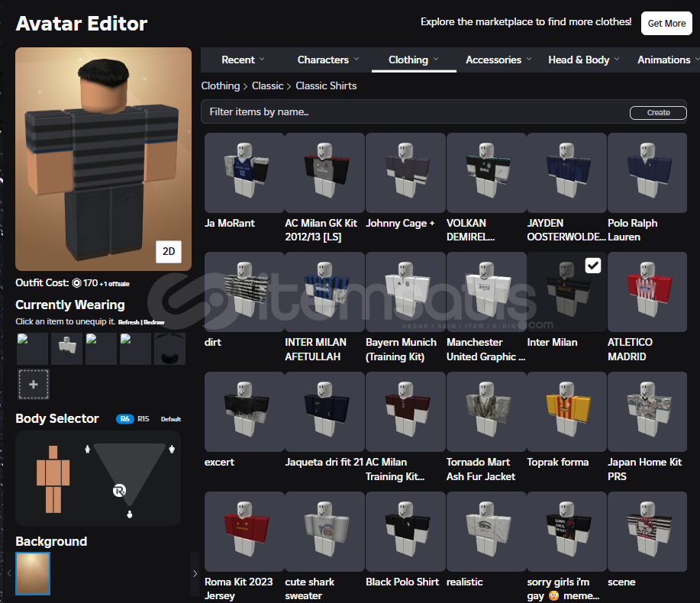Pick the Toprak forma shirt
The width and height of the screenshot is (700, 603).
pyautogui.click(x=566, y=411)
